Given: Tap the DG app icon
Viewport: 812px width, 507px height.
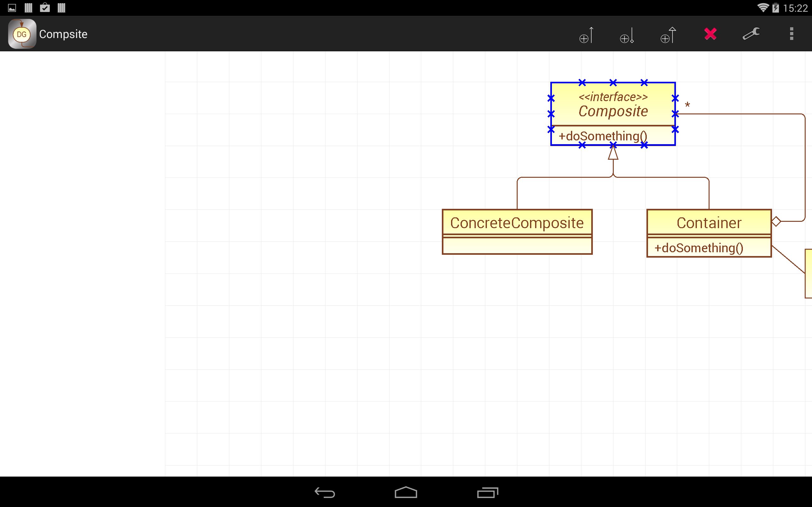Looking at the screenshot, I should click(22, 34).
